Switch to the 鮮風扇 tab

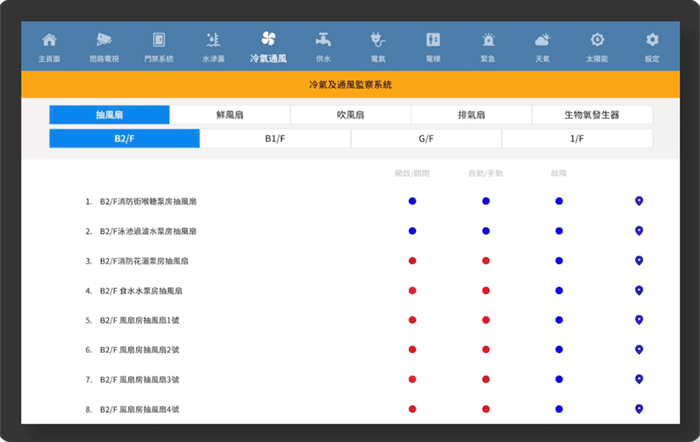(230, 115)
